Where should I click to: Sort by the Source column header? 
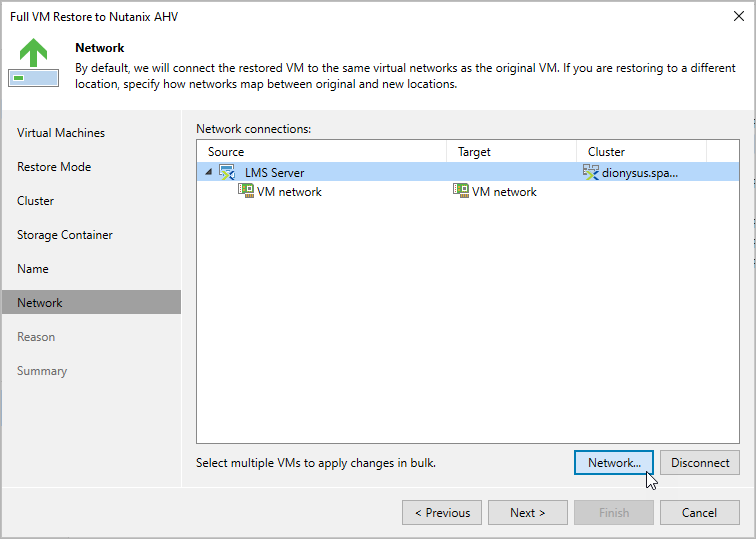click(x=320, y=152)
